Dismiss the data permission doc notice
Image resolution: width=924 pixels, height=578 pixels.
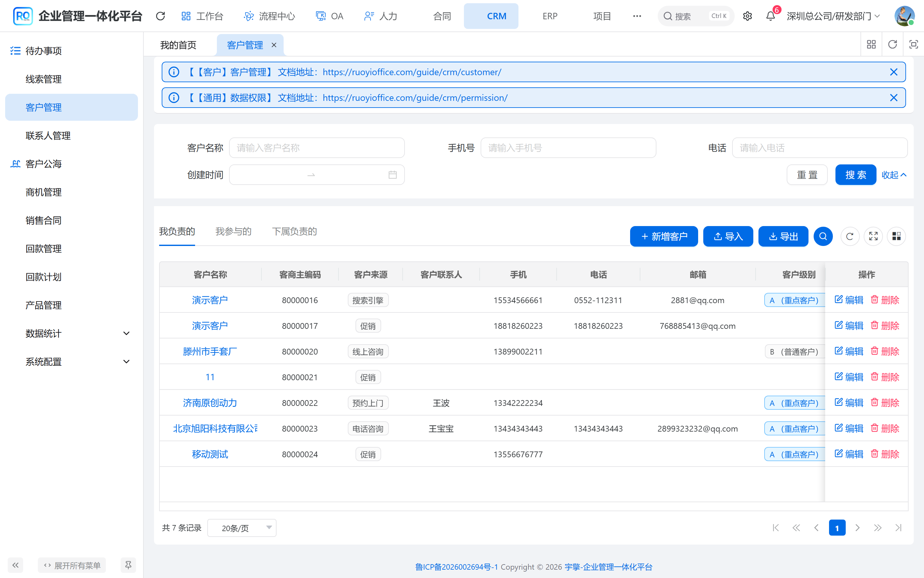coord(894,98)
